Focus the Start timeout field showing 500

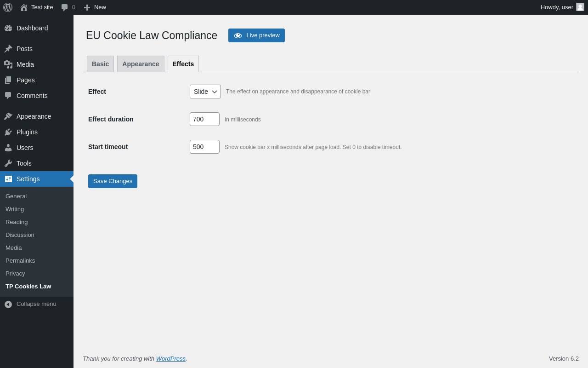click(x=204, y=147)
